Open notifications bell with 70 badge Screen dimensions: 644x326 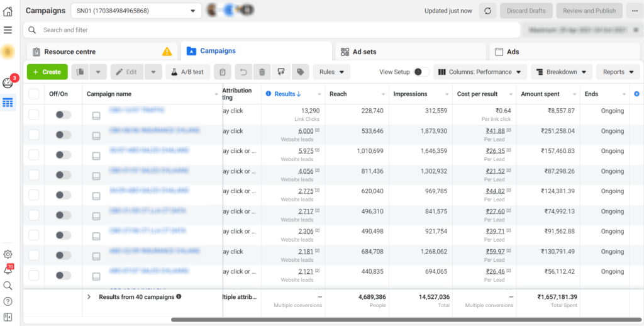[8, 270]
